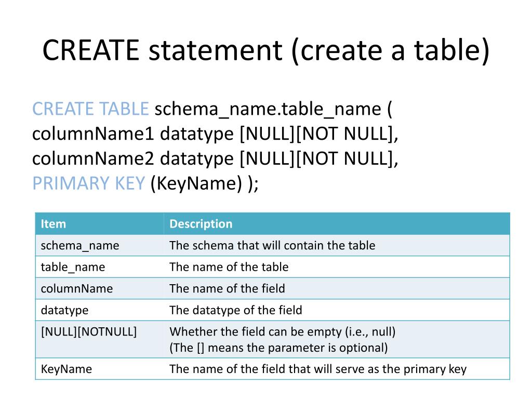The width and height of the screenshot is (532, 399).
Task: Click 'The name of the field' cell
Action: pyautogui.click(x=337, y=288)
